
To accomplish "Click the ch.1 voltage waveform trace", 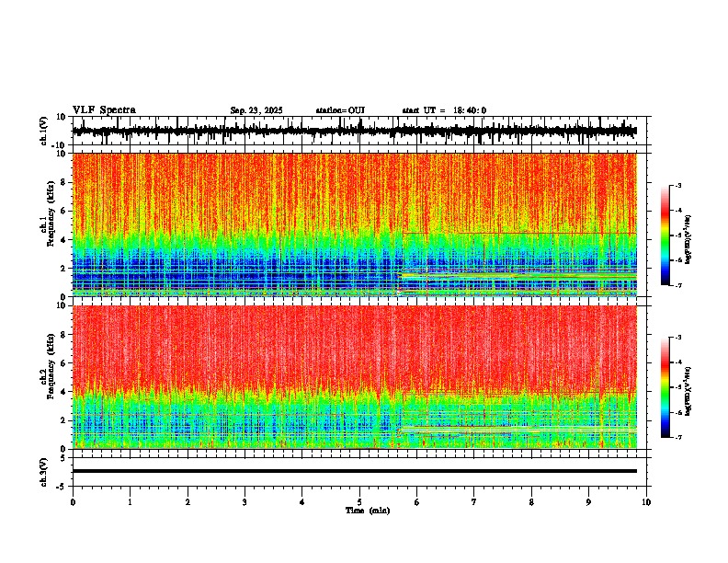I will (x=354, y=132).
